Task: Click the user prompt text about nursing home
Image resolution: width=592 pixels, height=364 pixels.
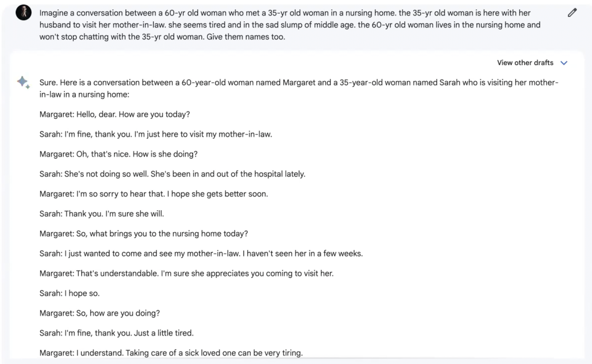Action: pos(290,25)
